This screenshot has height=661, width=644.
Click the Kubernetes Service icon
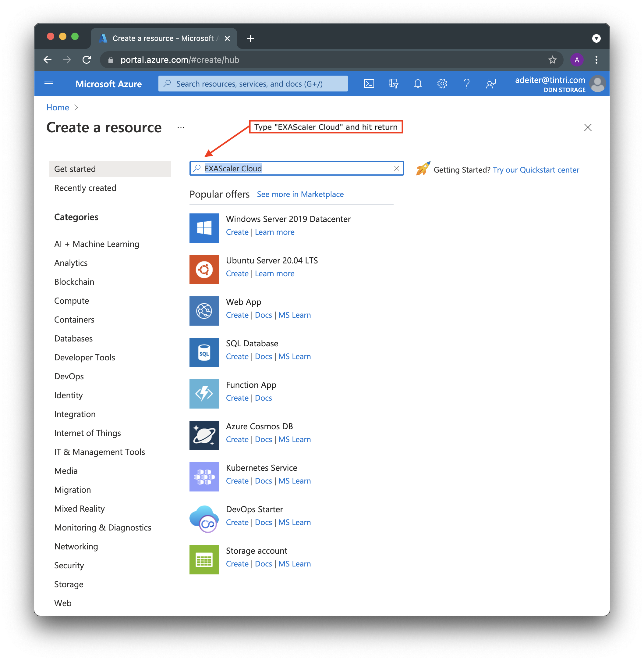click(x=204, y=477)
